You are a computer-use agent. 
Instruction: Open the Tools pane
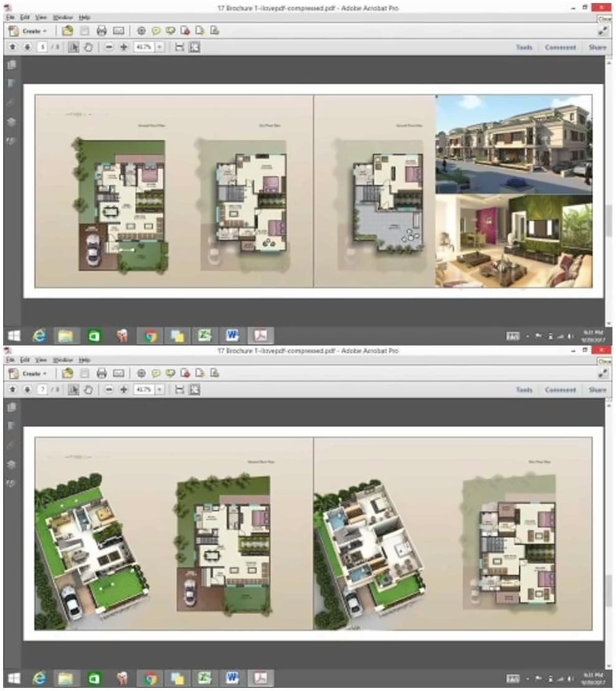point(524,47)
